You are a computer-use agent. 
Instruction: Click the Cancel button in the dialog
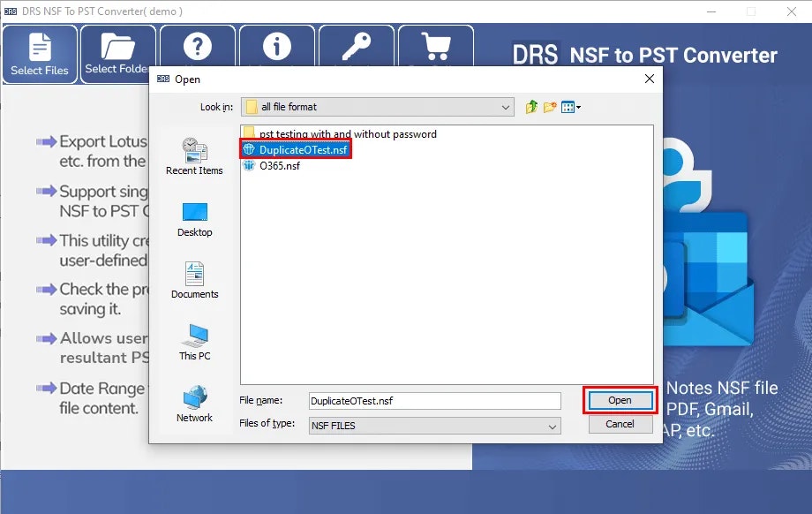620,424
